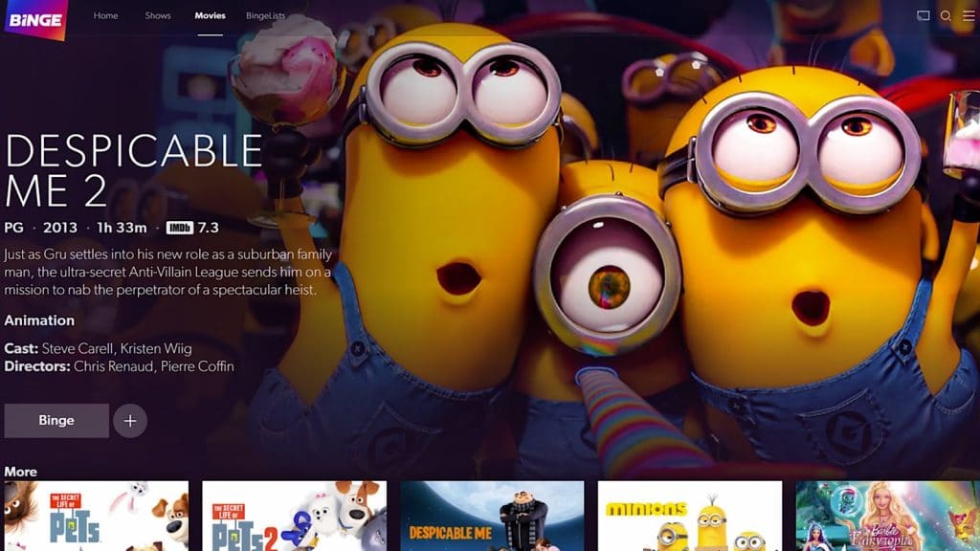Open the hamburger menu at top right
This screenshot has height=551, width=980.
click(970, 15)
